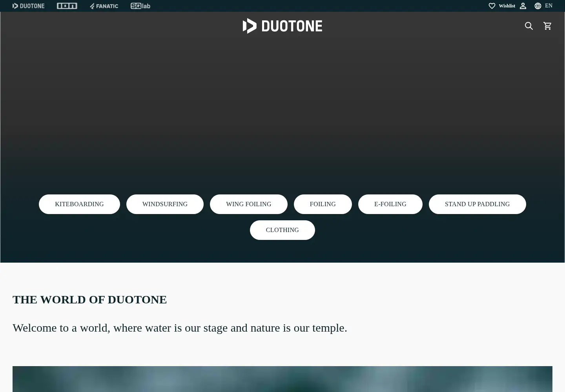Switch to the Fanatic brand site
This screenshot has height=392, width=565.
104,6
